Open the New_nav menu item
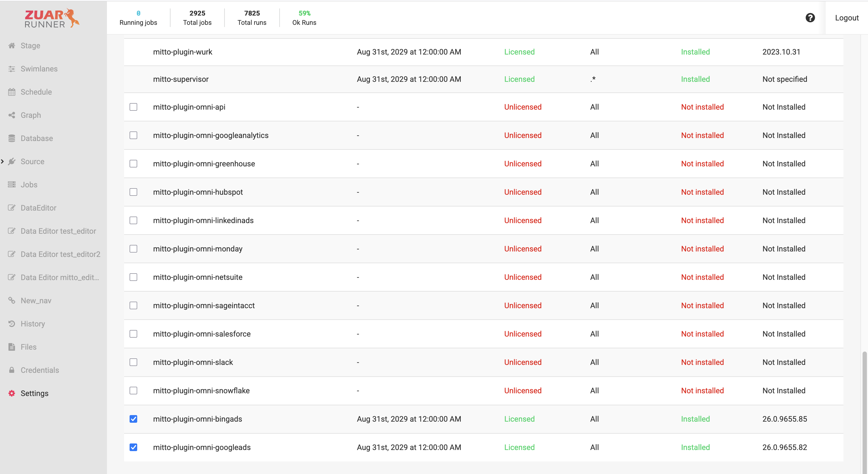The image size is (868, 474). [36, 301]
